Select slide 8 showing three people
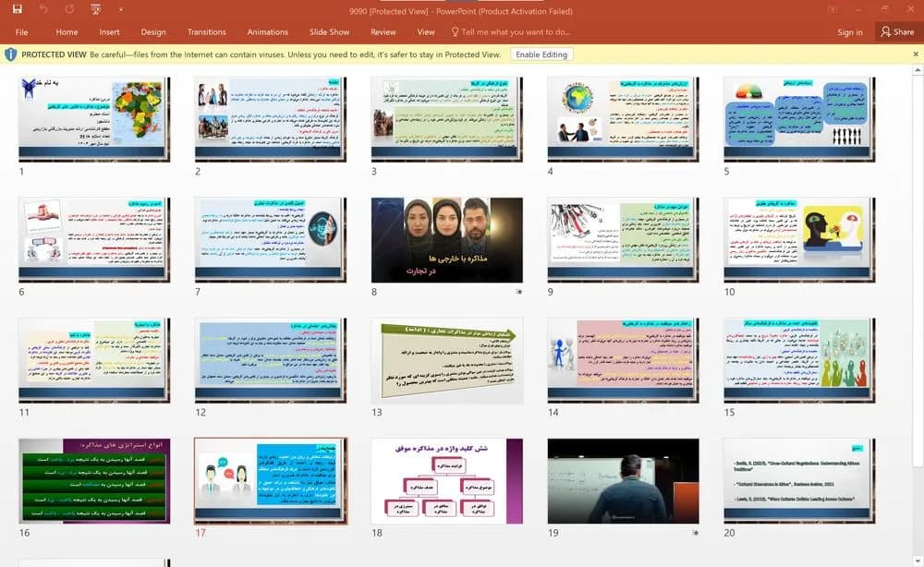The image size is (924, 567). tap(446, 239)
